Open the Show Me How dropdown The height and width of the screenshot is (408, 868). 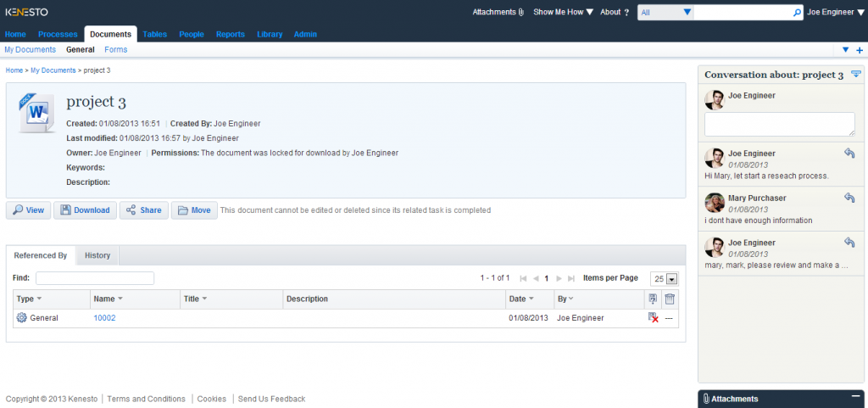pos(563,12)
